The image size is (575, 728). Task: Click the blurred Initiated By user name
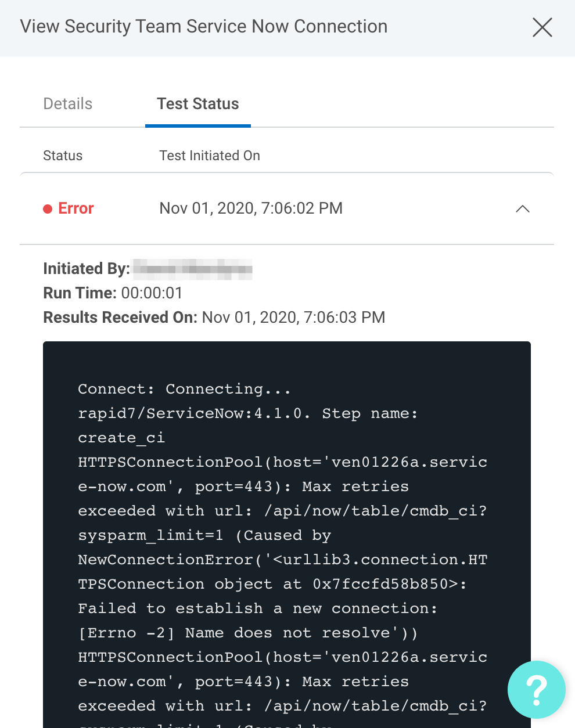pos(193,269)
